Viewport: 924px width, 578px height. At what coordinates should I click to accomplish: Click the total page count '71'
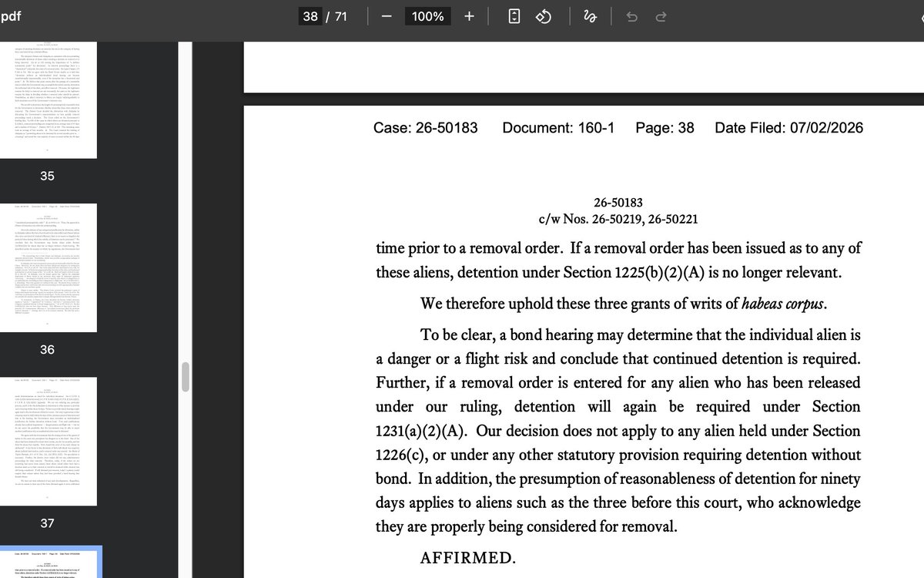tap(340, 16)
